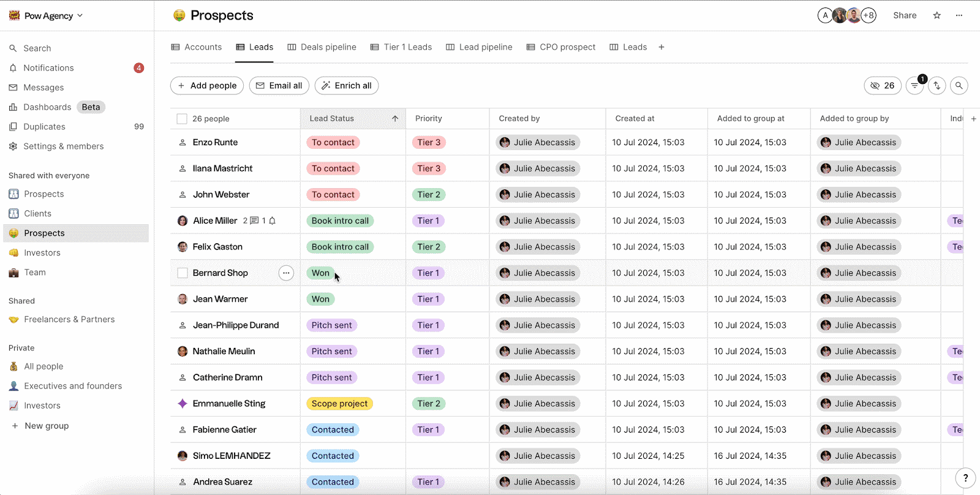Toggle the select-all 26 people checkbox
This screenshot has height=495, width=980.
click(x=182, y=119)
